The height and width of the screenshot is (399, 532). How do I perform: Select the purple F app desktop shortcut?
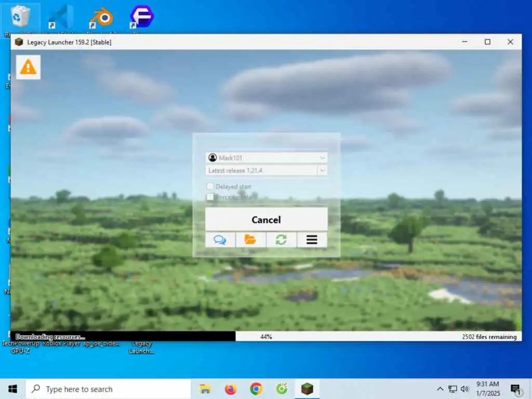click(x=142, y=17)
